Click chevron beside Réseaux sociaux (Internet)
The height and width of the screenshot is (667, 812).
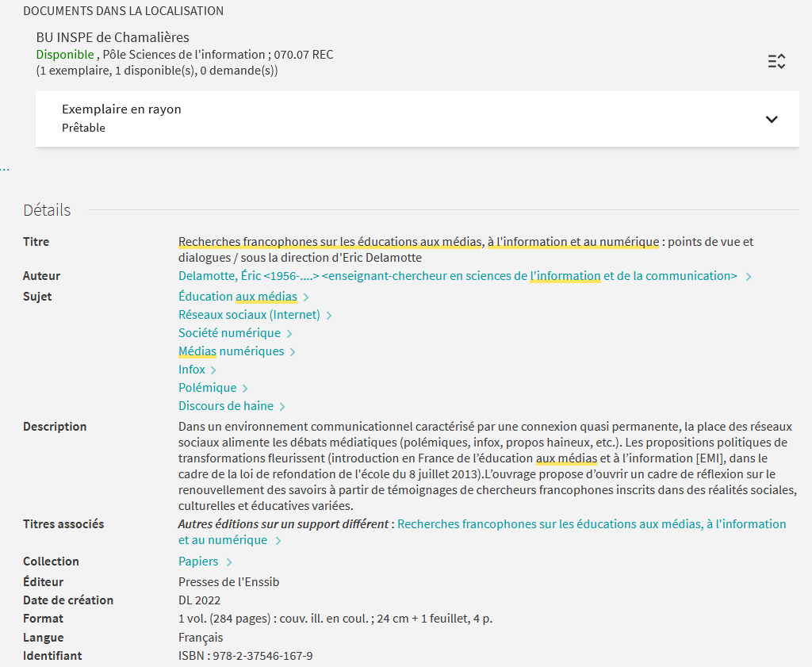[329, 316]
